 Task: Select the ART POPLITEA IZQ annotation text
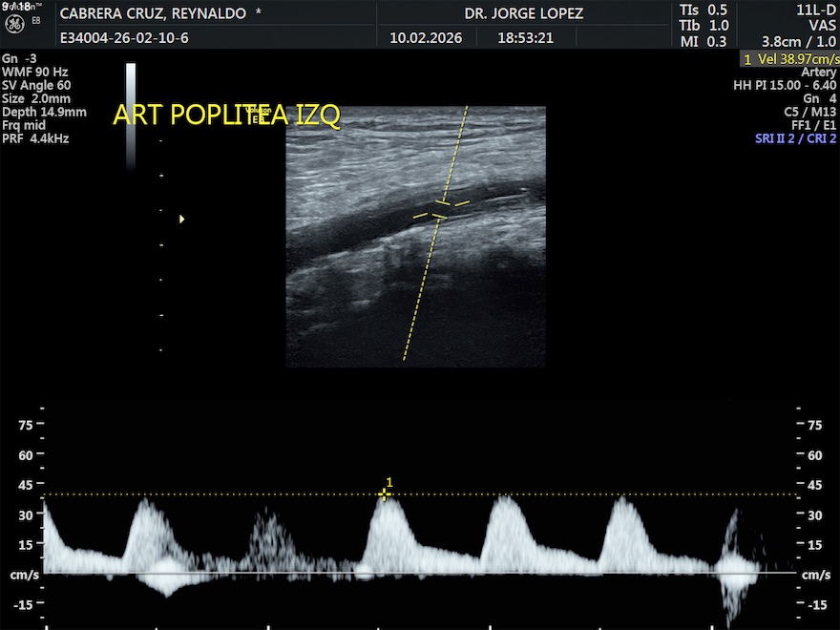pos(226,115)
